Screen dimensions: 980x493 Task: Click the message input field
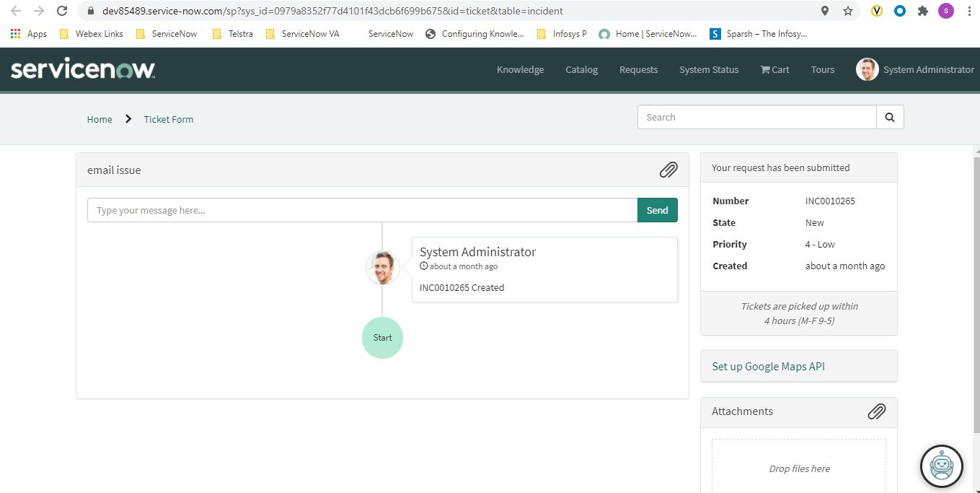(x=362, y=210)
